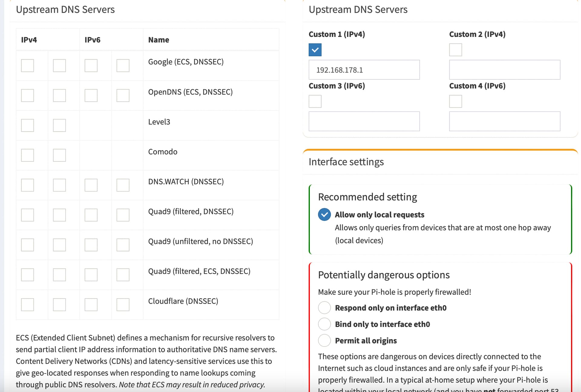The height and width of the screenshot is (392, 581).
Task: Click the Custom 1 field showing 192.168.178.1
Action: click(364, 70)
